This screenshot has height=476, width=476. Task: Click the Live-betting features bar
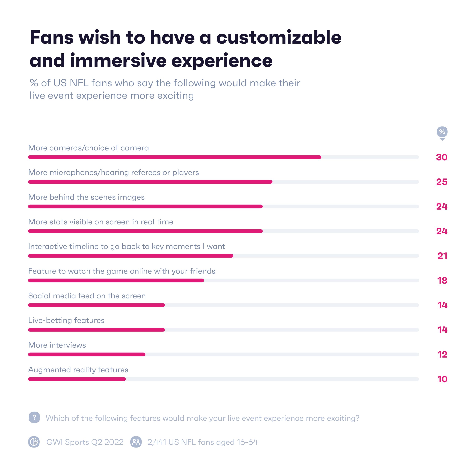(x=96, y=330)
